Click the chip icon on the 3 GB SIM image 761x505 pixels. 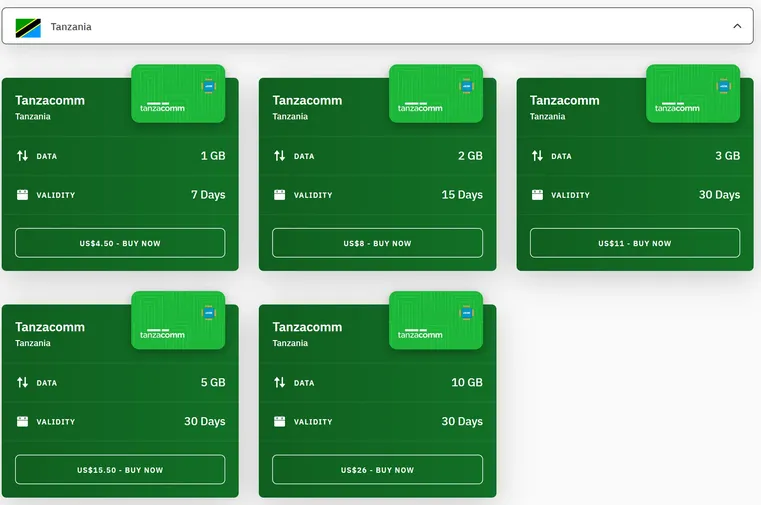(724, 86)
